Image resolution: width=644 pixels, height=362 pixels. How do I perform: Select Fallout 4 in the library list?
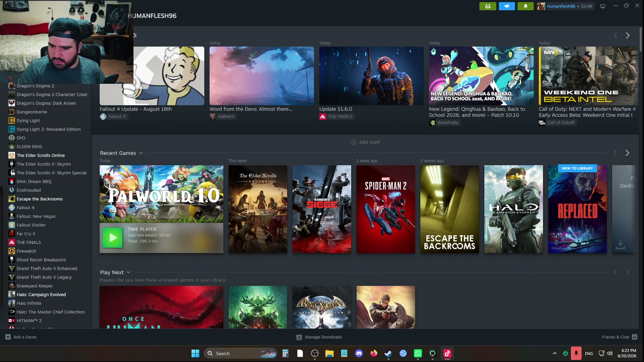click(x=25, y=207)
